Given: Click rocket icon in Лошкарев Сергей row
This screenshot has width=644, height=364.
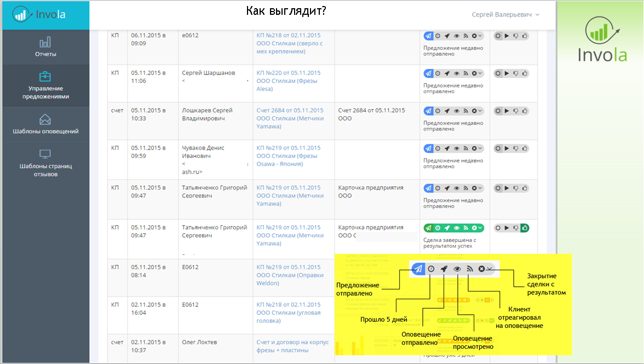Looking at the screenshot, I should 447,111.
